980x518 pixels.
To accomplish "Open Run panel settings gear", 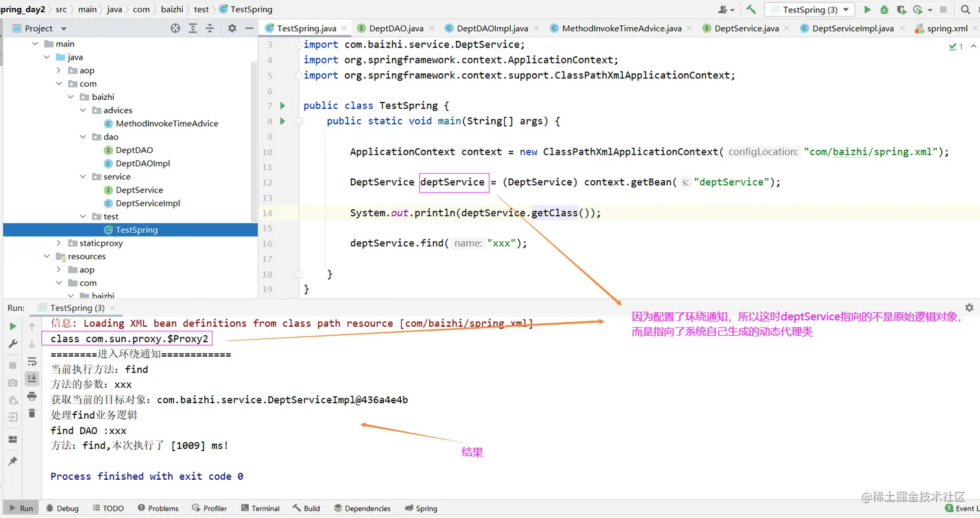I will tap(969, 307).
